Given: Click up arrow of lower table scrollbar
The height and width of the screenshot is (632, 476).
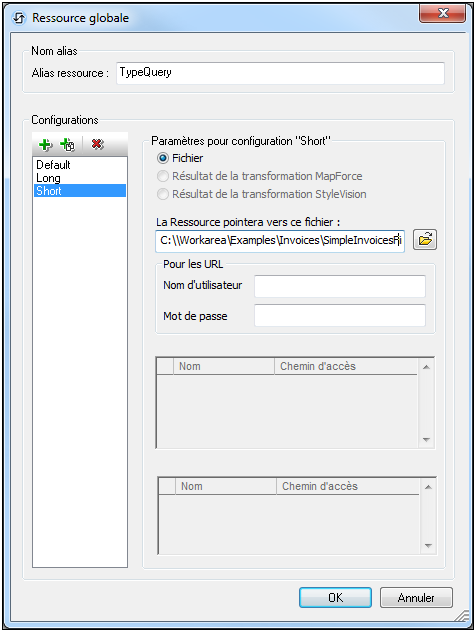Looking at the screenshot, I should (x=428, y=487).
